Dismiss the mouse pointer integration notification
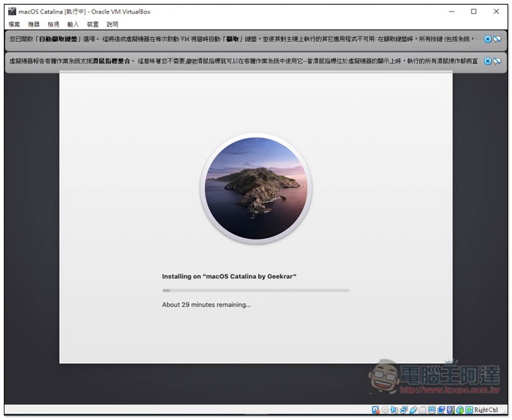The width and height of the screenshot is (512, 420). (487, 61)
